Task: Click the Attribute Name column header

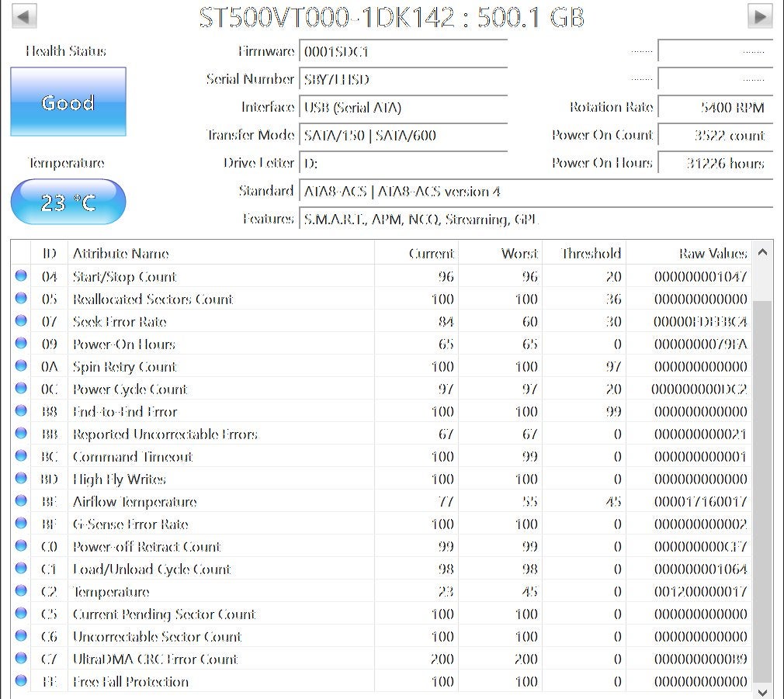Action: coord(221,254)
